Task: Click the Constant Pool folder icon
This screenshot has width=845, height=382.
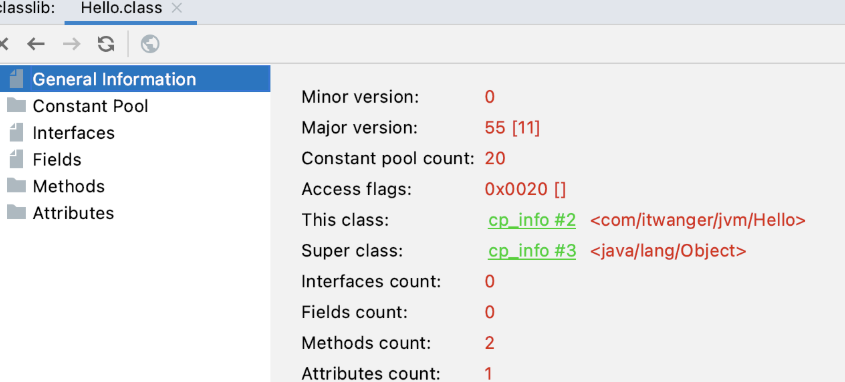Action: point(17,106)
